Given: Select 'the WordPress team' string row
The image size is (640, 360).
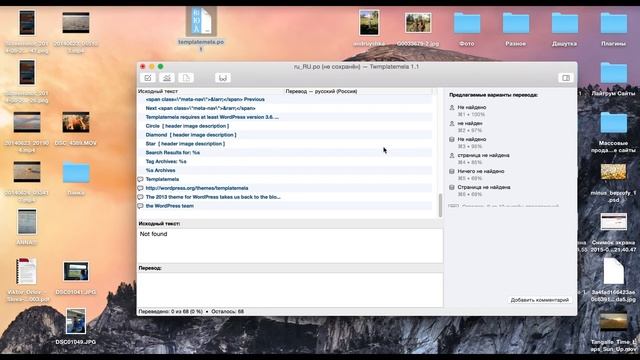Looking at the screenshot, I should [284, 206].
